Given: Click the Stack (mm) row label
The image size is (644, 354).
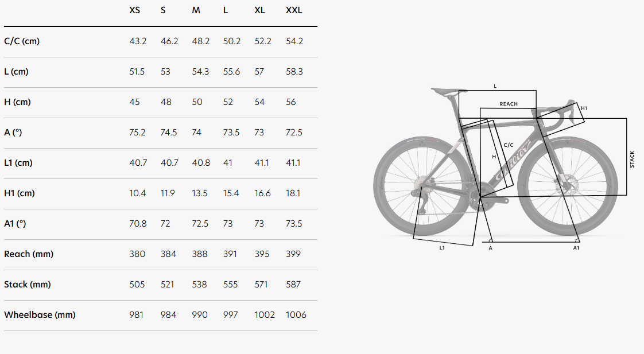Looking at the screenshot, I should click(x=28, y=284).
